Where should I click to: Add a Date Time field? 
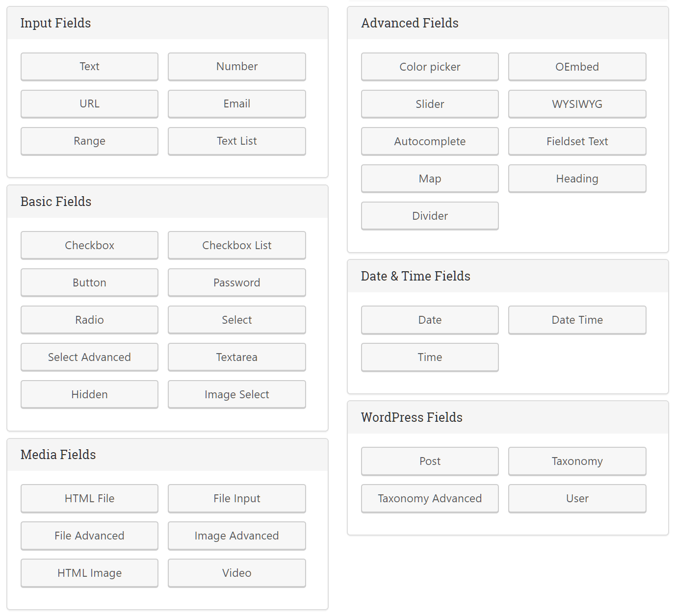coord(577,320)
